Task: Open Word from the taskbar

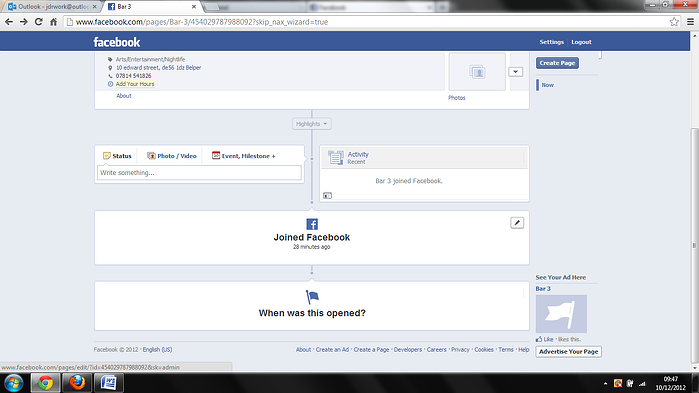Action: point(108,383)
